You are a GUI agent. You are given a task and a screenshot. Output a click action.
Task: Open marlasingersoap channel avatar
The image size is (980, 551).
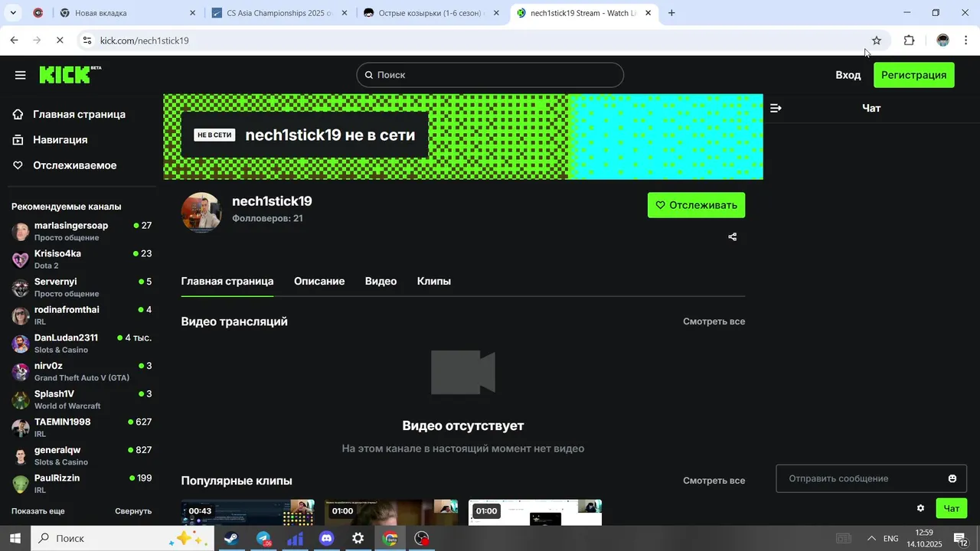21,232
